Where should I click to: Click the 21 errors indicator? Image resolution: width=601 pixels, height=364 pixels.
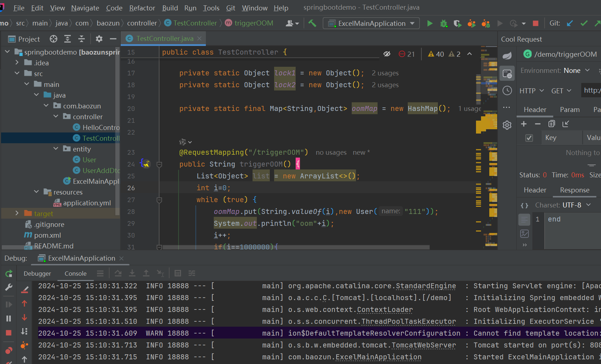pos(407,54)
